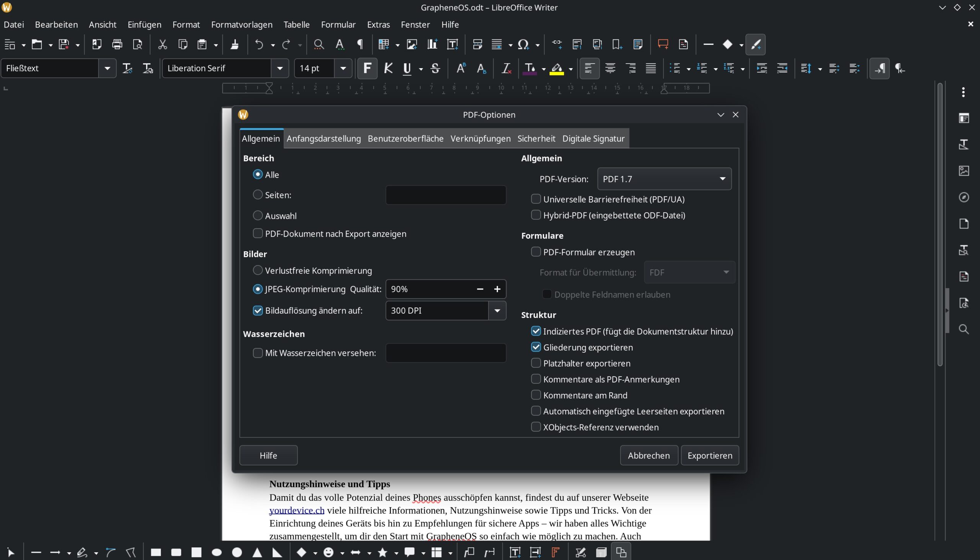
Task: Open the Formatvorlagen menu
Action: tap(241, 25)
